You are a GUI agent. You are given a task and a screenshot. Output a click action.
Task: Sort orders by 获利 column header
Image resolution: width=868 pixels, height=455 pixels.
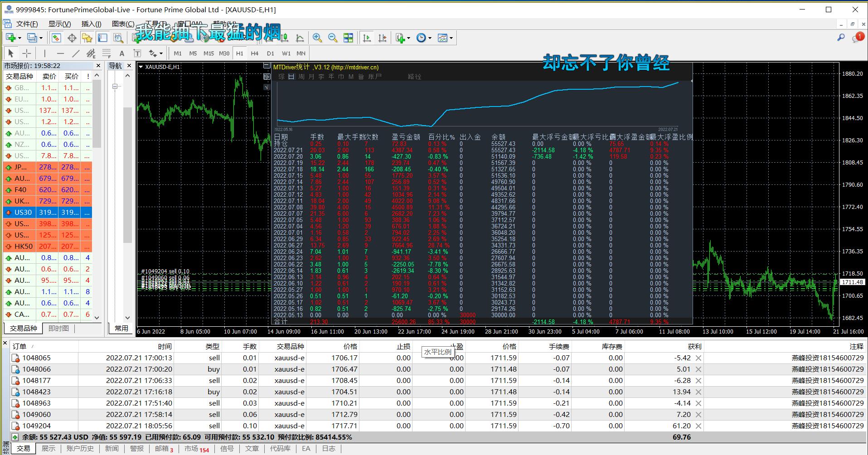tap(694, 347)
